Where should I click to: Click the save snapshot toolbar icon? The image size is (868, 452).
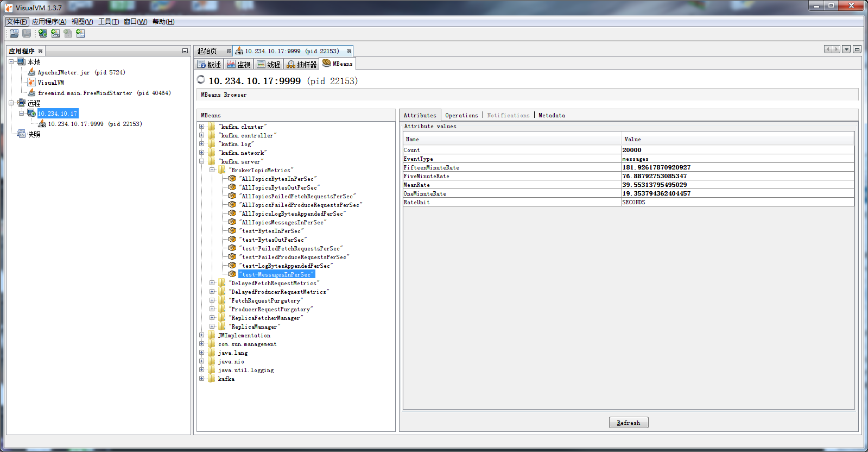coord(27,34)
